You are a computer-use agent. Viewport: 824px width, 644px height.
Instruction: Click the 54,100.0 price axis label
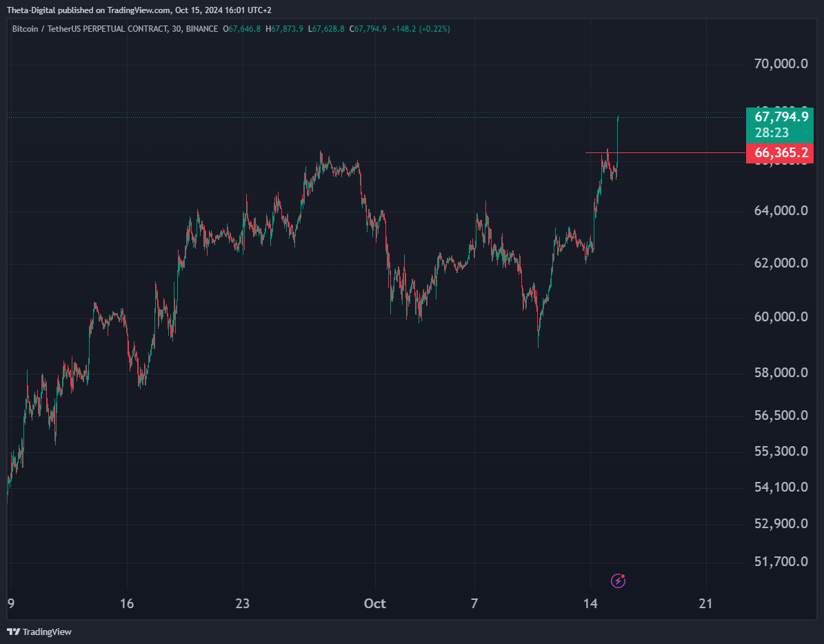coord(781,487)
